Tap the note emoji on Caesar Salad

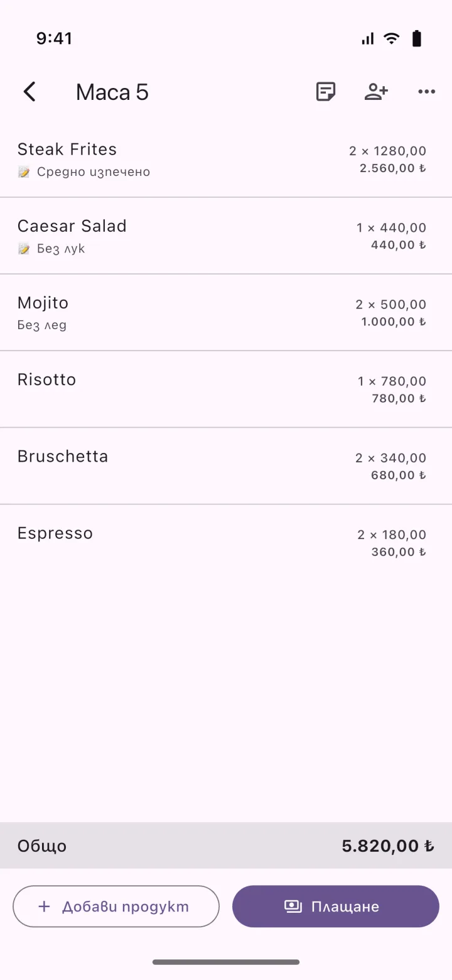[x=24, y=249]
